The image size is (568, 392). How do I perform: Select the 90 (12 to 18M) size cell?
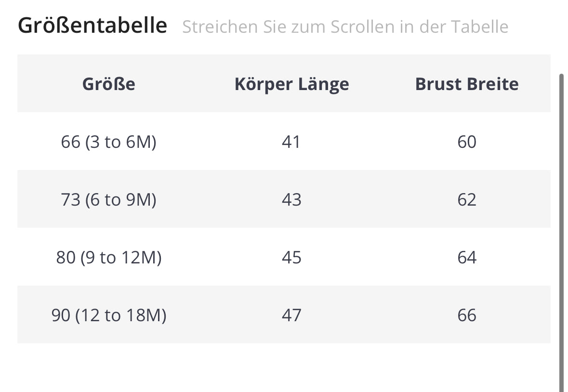[108, 315]
